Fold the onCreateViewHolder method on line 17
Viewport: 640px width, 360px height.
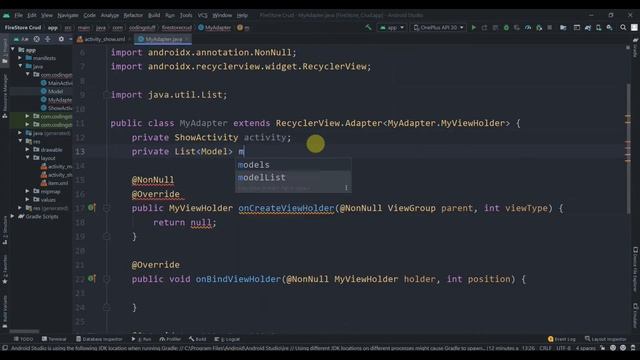(x=107, y=208)
